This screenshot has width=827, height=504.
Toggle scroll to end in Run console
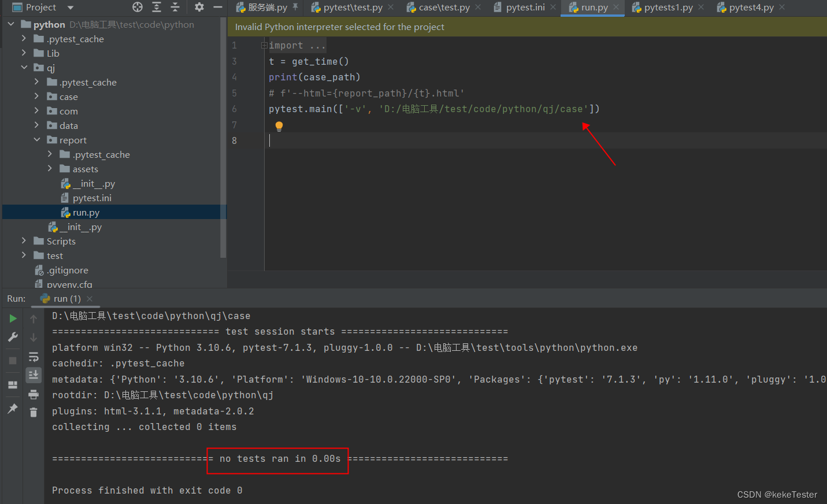[x=34, y=375]
